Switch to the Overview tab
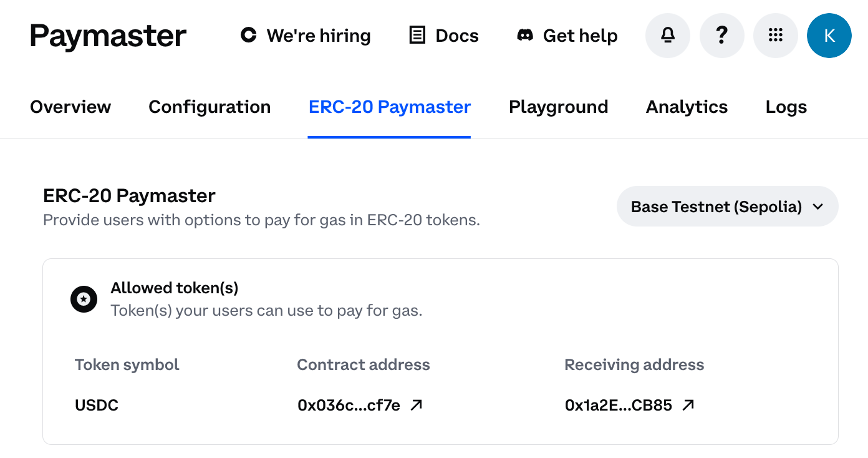Image resolution: width=868 pixels, height=458 pixels. click(70, 107)
